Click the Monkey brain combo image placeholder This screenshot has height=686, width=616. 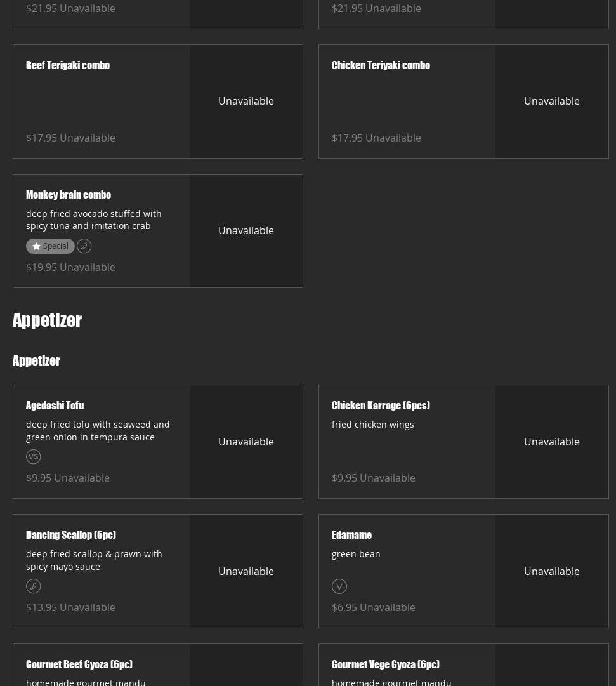click(246, 231)
